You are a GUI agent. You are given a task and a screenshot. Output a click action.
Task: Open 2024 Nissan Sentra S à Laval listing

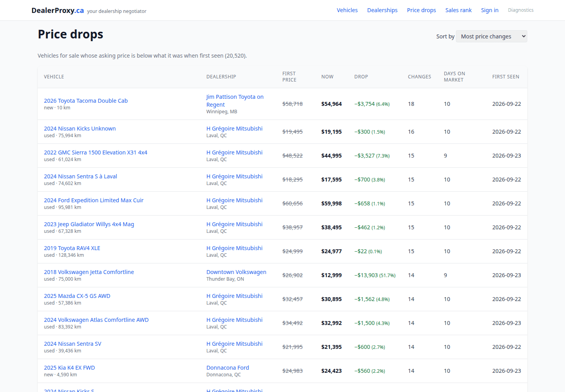[x=80, y=176]
